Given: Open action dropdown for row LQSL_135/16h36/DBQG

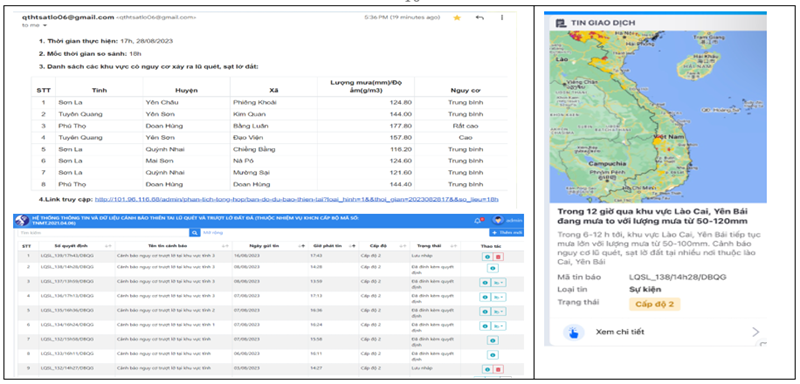Looking at the screenshot, I should coord(499,311).
